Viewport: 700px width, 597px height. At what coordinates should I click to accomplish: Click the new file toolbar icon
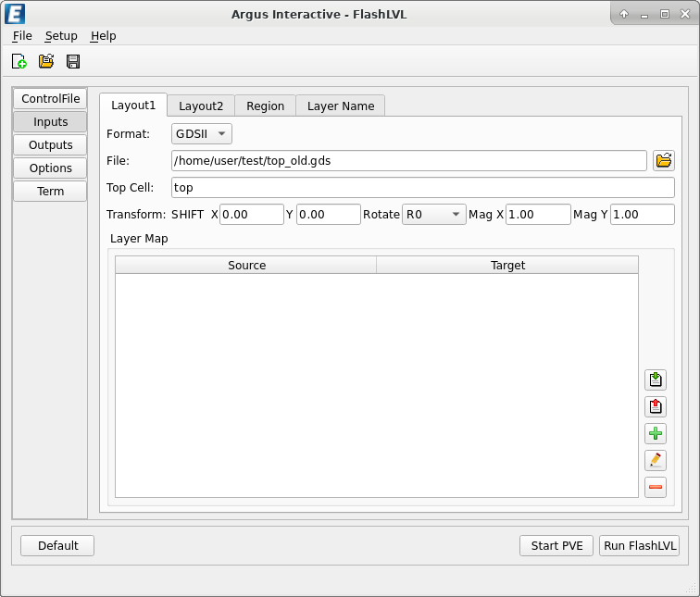click(19, 62)
